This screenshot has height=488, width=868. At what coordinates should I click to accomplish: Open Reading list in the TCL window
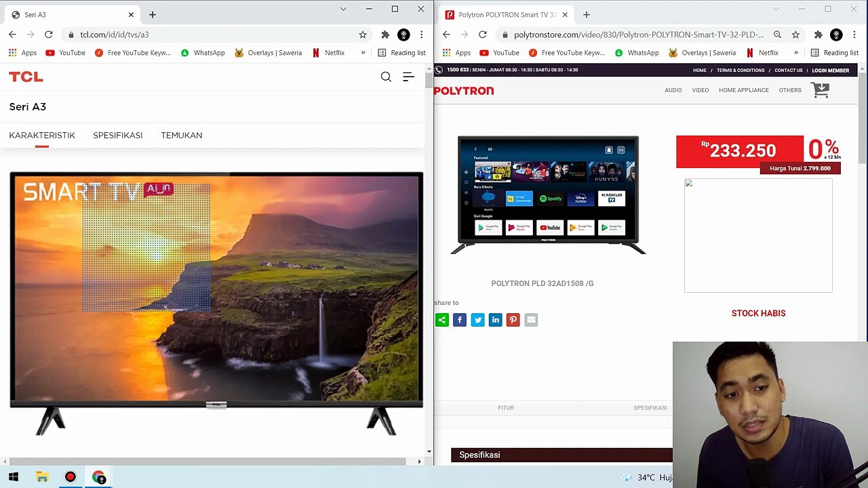[401, 53]
